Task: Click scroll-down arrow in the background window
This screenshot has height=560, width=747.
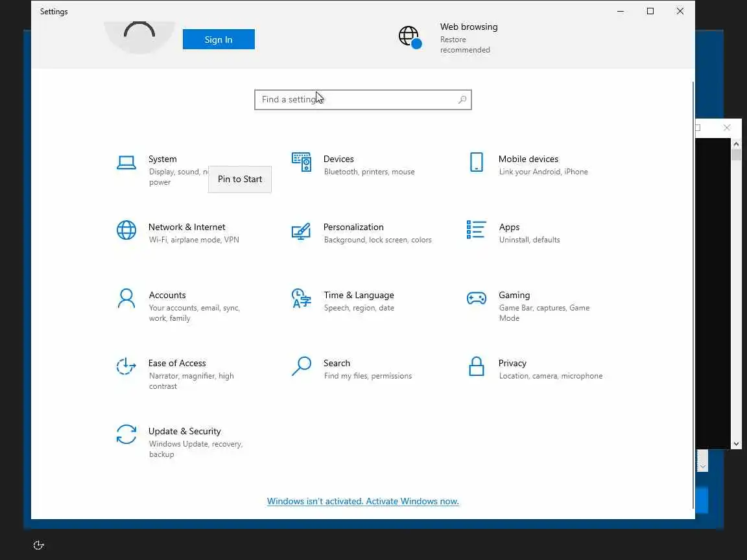Action: click(736, 444)
